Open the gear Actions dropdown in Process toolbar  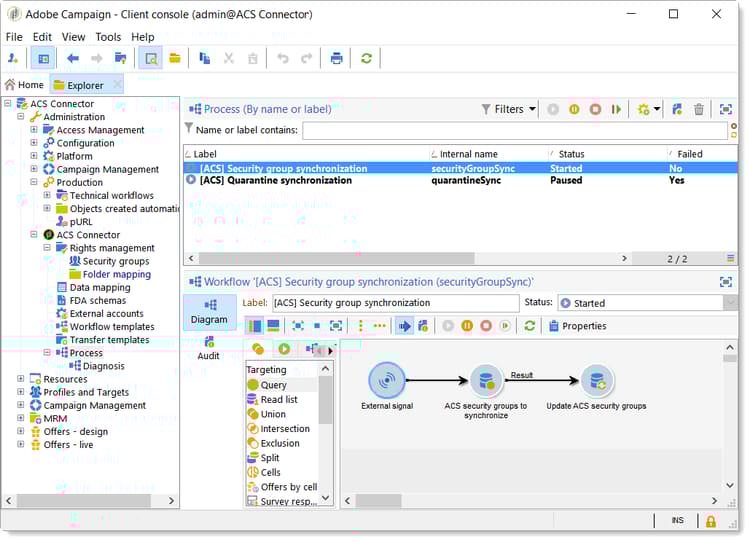click(649, 110)
